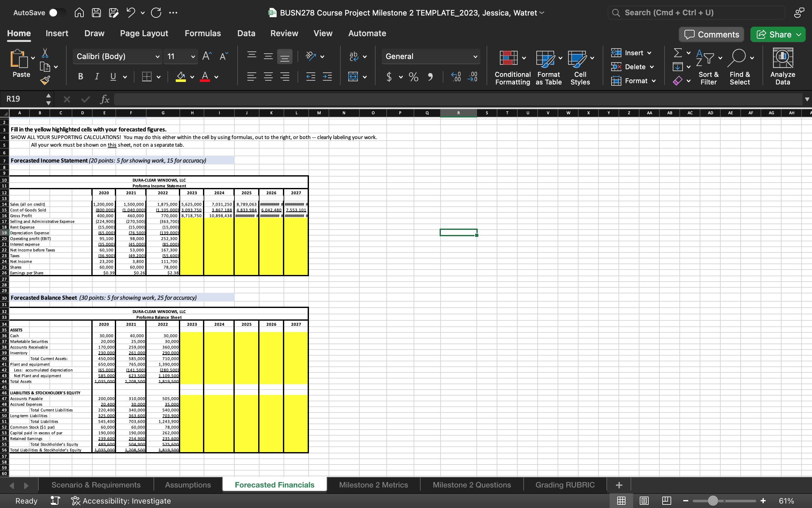Viewport: 812px width, 508px height.
Task: Click Find & Select button
Action: click(x=740, y=66)
